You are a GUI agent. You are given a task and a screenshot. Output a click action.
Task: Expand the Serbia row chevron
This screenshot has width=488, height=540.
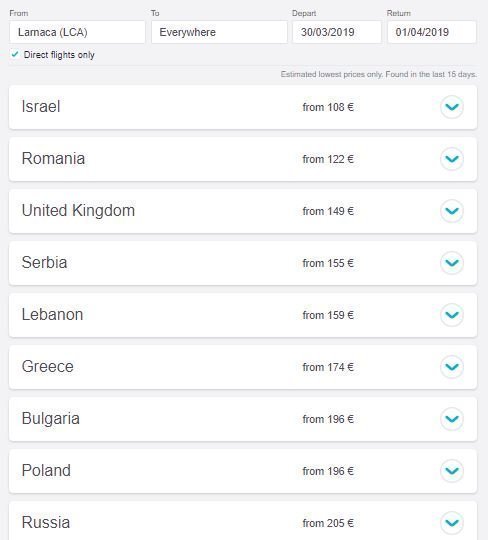click(x=451, y=263)
